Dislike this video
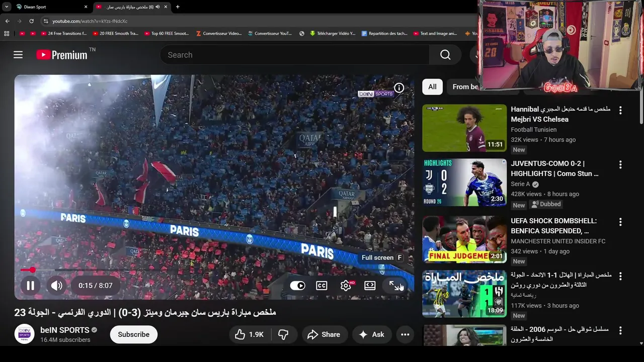644x362 pixels. coord(284,334)
